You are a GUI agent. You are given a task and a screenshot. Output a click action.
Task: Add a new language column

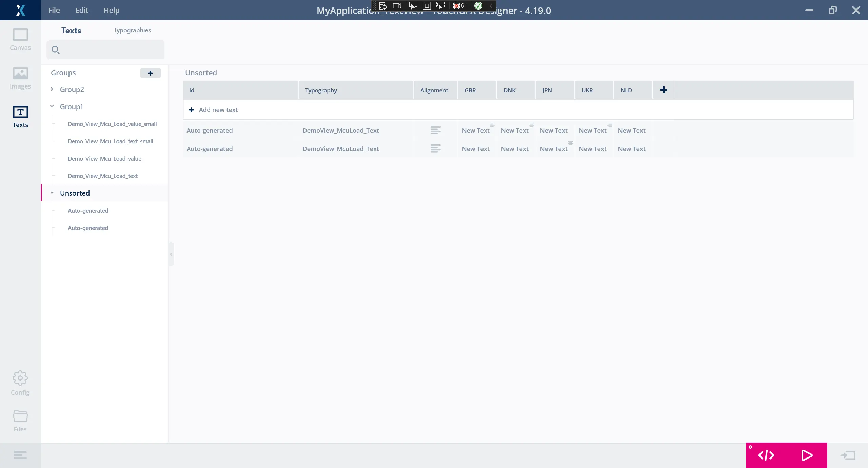coord(664,90)
